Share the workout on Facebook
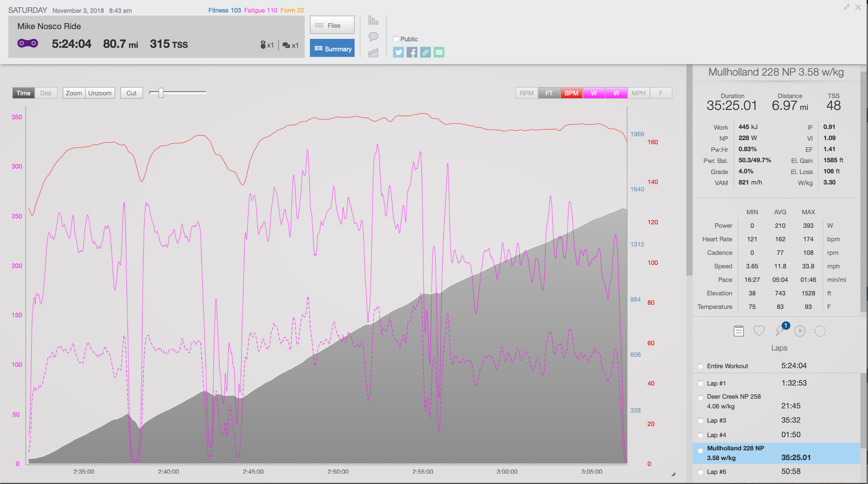Screen dimensions: 868x484 click(x=412, y=52)
